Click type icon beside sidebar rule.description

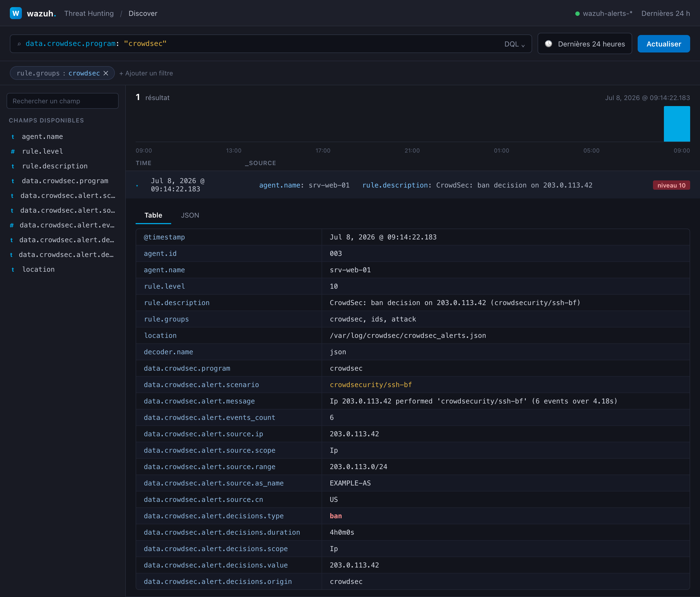[13, 166]
